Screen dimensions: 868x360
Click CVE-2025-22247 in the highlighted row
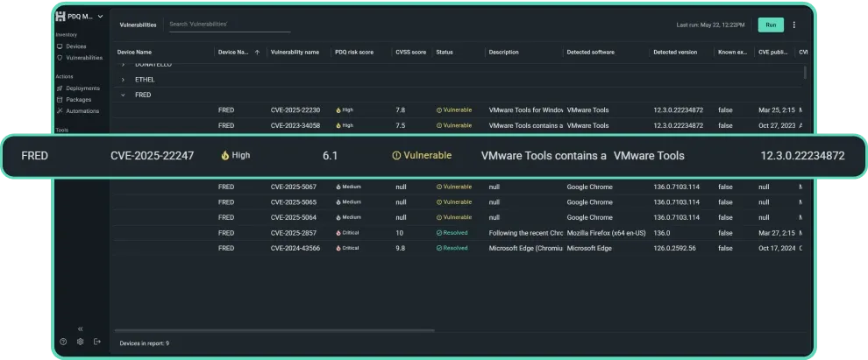pyautogui.click(x=153, y=156)
